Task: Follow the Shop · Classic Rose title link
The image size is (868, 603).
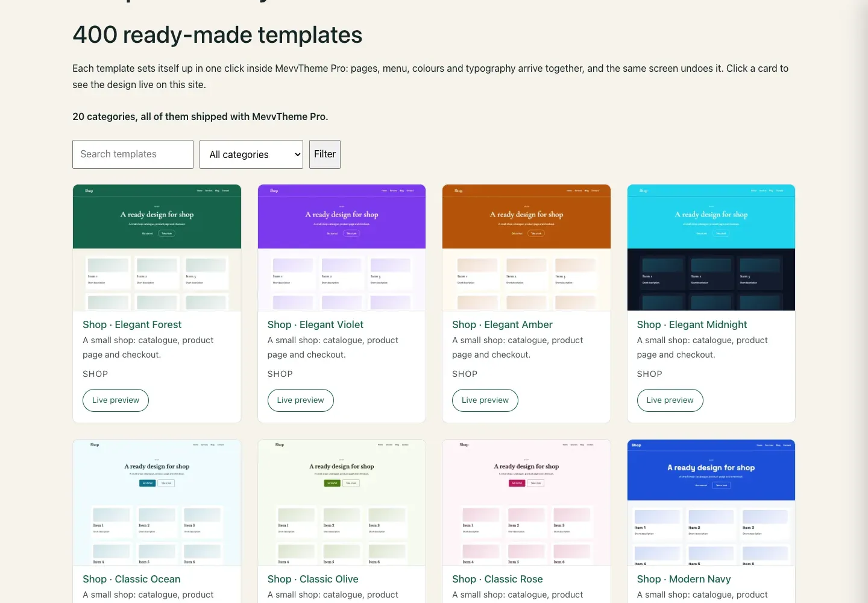Action: click(x=497, y=579)
